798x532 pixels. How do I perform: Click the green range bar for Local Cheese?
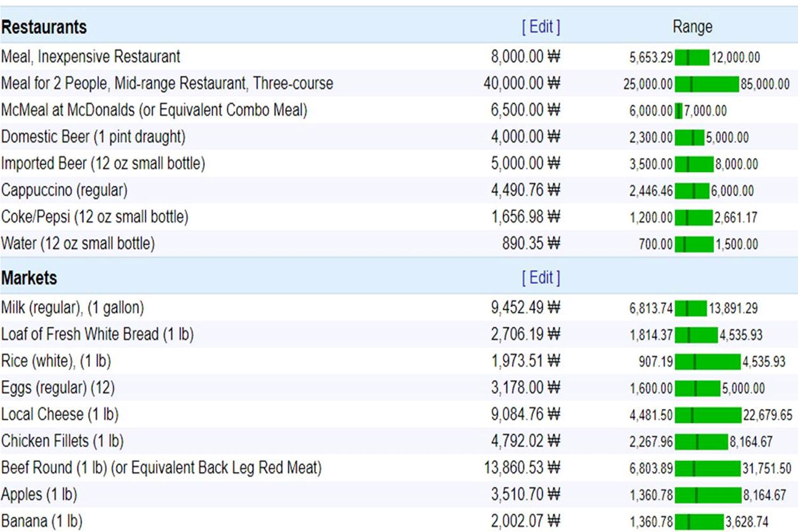[x=708, y=415]
